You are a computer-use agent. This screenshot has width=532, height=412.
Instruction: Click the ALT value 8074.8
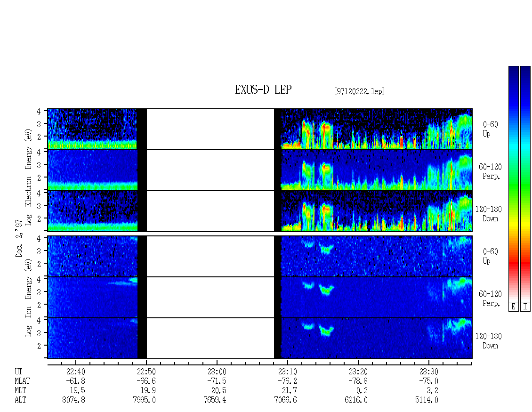coord(73,400)
